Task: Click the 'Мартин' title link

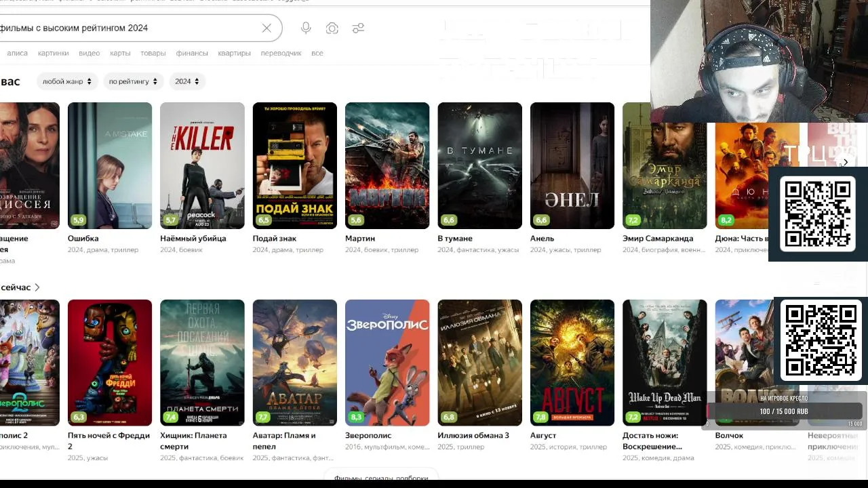Action: coord(360,239)
